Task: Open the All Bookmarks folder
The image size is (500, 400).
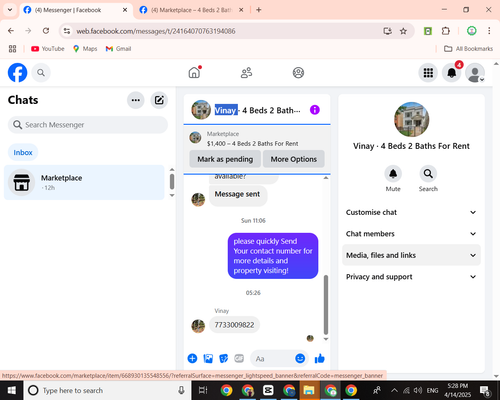Action: coord(468,49)
